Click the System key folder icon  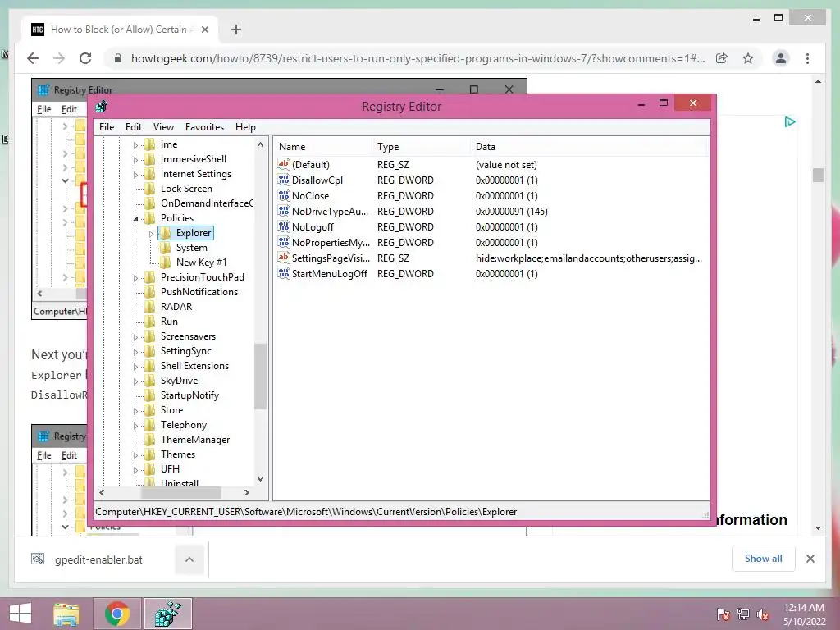(166, 248)
